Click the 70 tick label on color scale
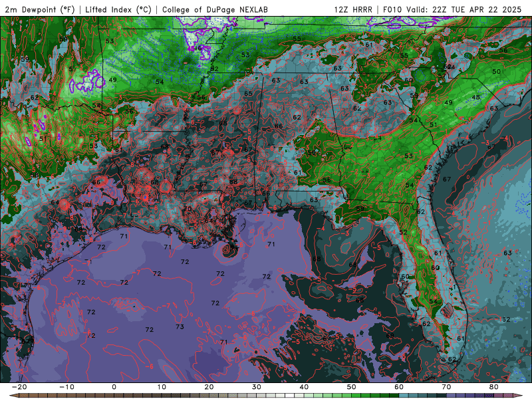This screenshot has height=399, width=532. (x=446, y=387)
